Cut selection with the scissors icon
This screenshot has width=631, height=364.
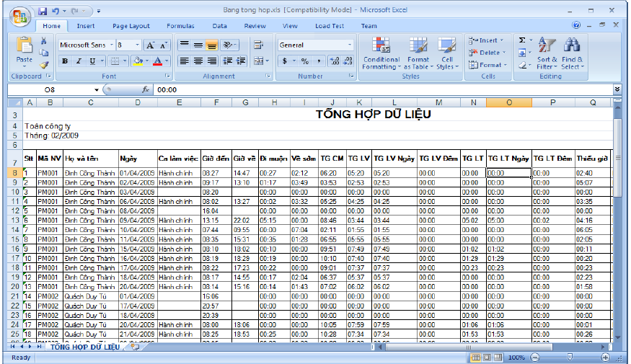tap(44, 40)
